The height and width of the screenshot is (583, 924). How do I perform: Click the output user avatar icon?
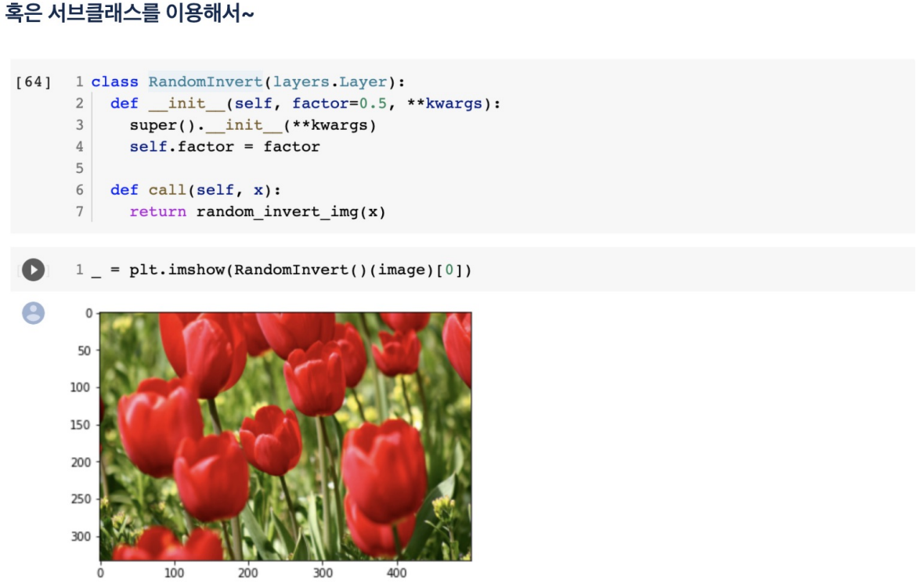[34, 313]
